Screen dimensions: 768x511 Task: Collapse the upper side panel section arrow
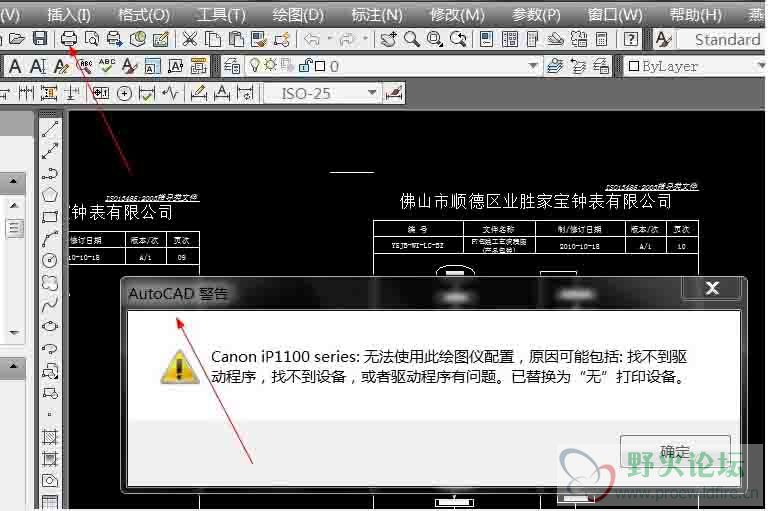tap(13, 182)
